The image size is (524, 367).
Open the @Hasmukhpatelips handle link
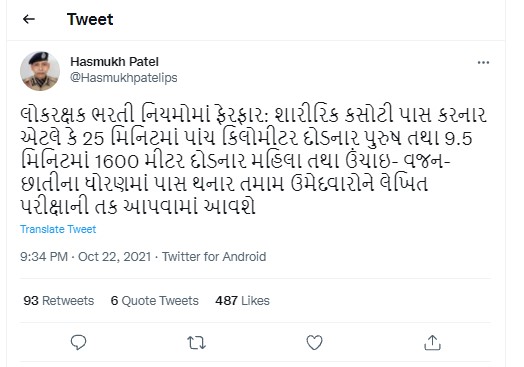[124, 78]
